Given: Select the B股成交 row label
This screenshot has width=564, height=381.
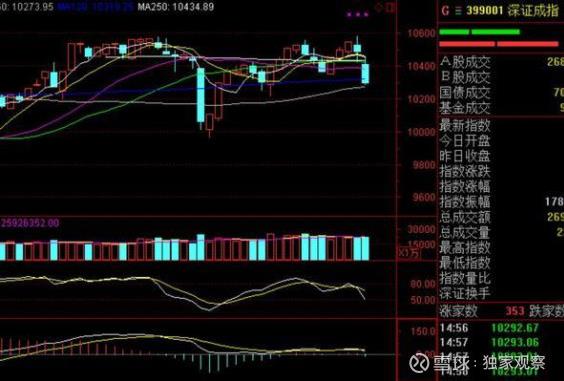Looking at the screenshot, I should 465,77.
